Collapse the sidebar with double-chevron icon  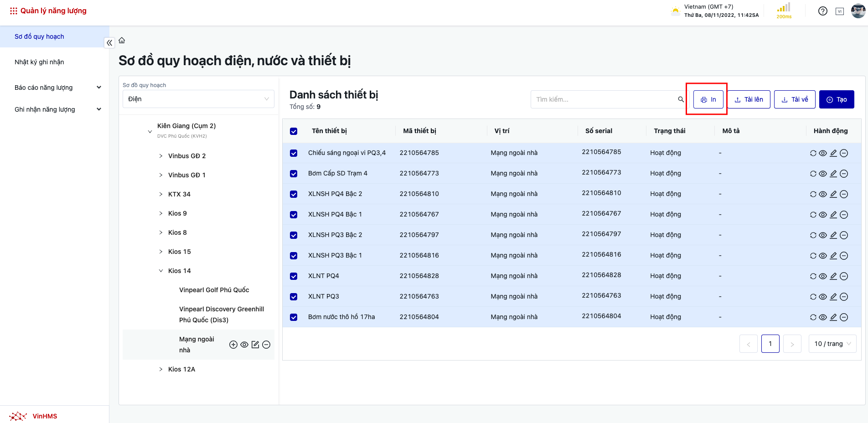coord(109,43)
